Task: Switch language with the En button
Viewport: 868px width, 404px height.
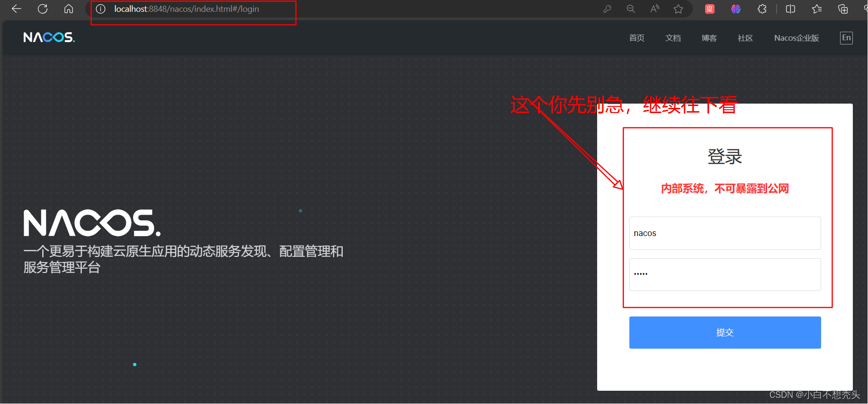Action: [846, 38]
